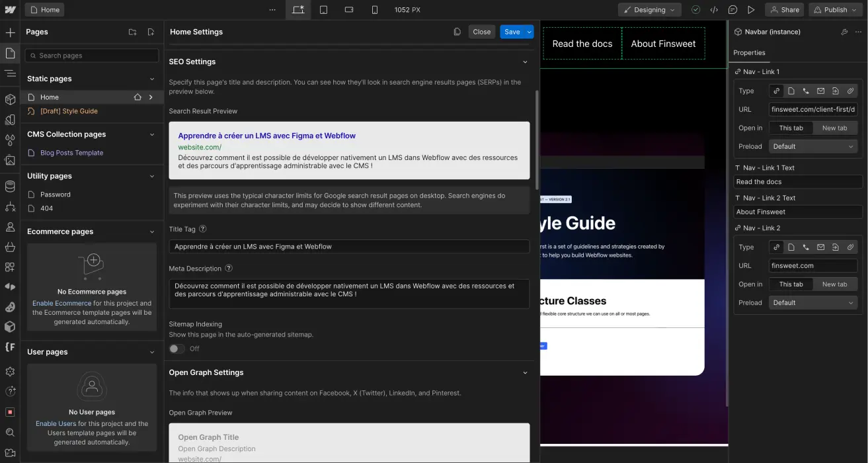868x463 pixels.
Task: Enable the Sitemap Indexing toggle
Action: point(177,349)
